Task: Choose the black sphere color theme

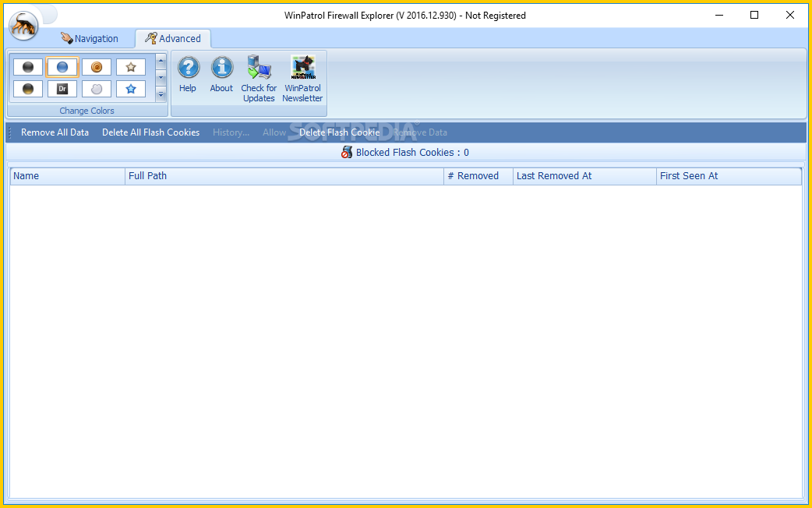Action: click(x=28, y=67)
